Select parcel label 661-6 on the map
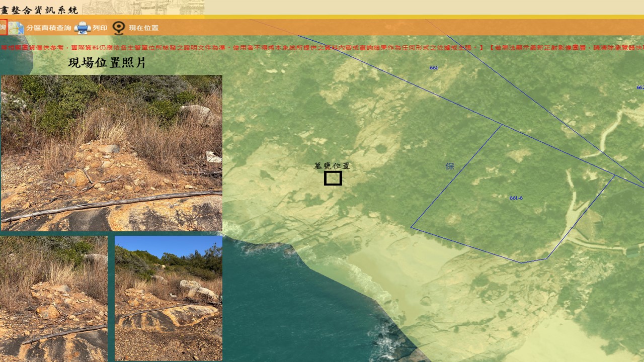 point(516,198)
